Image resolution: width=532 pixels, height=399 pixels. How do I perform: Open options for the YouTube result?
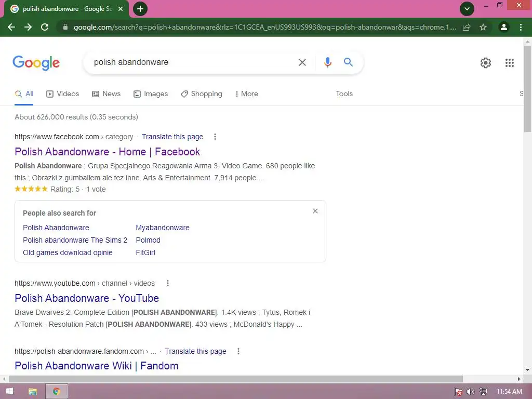pyautogui.click(x=168, y=283)
